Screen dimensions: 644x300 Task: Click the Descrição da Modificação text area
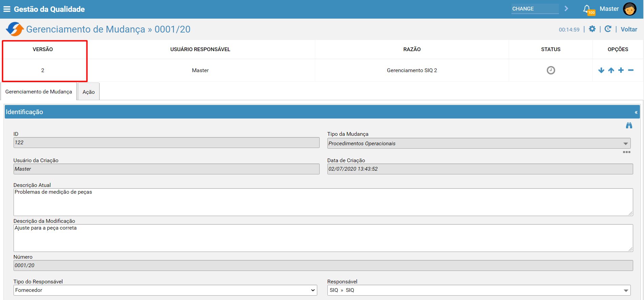point(323,238)
